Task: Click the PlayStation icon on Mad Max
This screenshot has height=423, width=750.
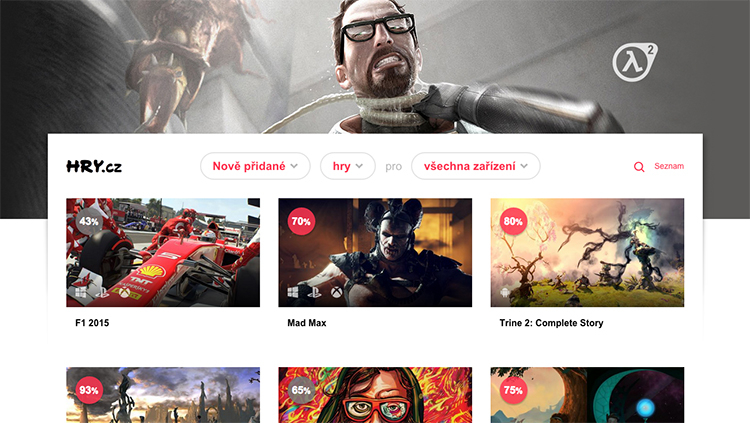Action: [314, 291]
